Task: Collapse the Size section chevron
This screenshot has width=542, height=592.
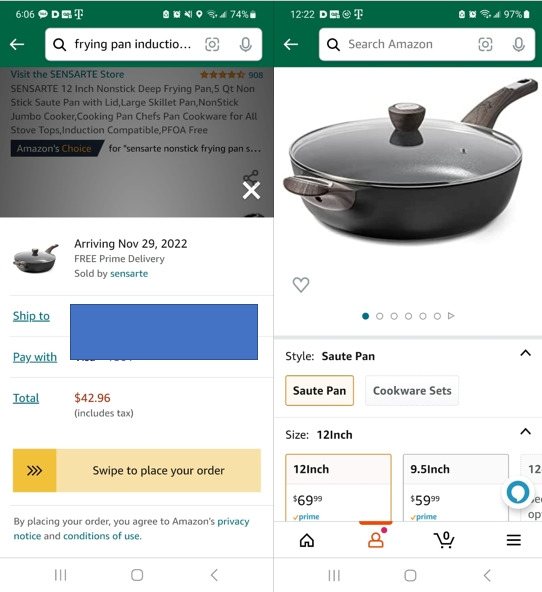Action: tap(525, 432)
